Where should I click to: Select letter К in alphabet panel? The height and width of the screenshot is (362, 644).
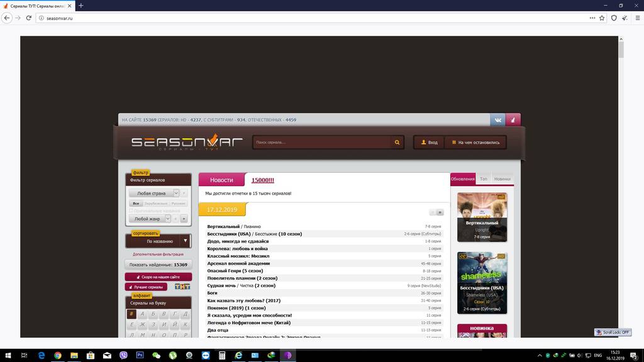tap(186, 324)
